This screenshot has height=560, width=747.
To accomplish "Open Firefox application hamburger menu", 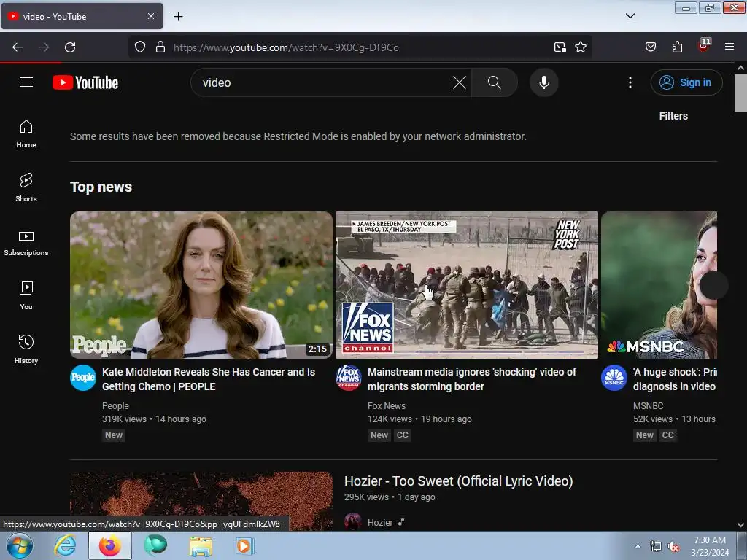I will [x=729, y=47].
